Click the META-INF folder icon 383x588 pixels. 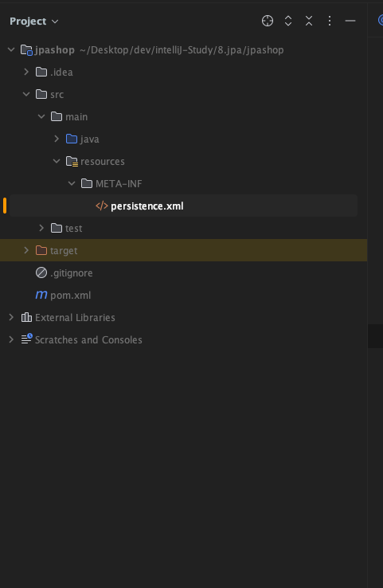pyautogui.click(x=87, y=183)
